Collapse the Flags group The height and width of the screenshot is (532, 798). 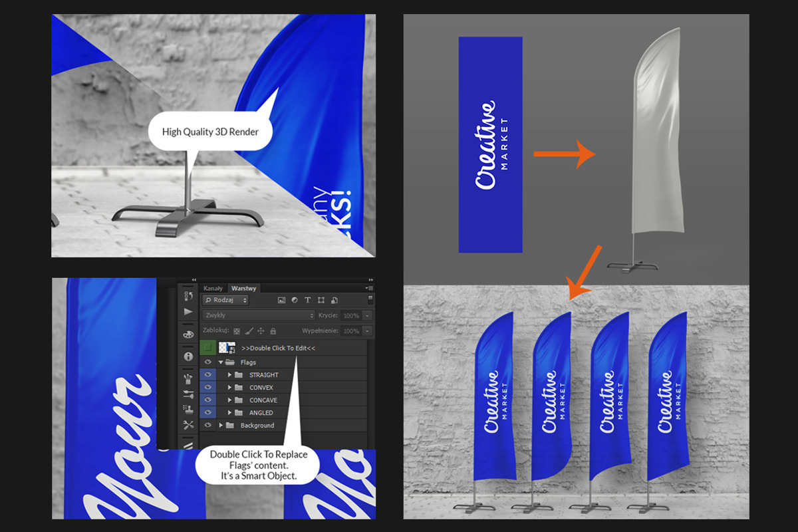[221, 362]
